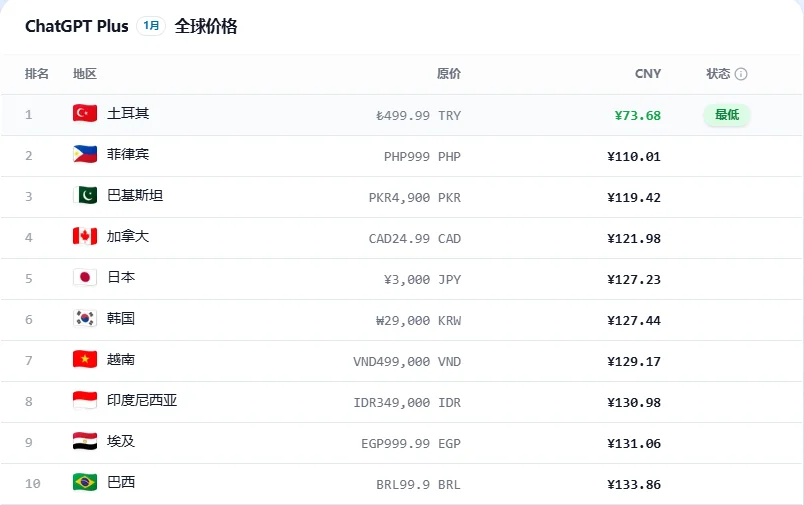Click the ₺499.99 TRY original price
The height and width of the screenshot is (505, 804).
[x=418, y=116]
